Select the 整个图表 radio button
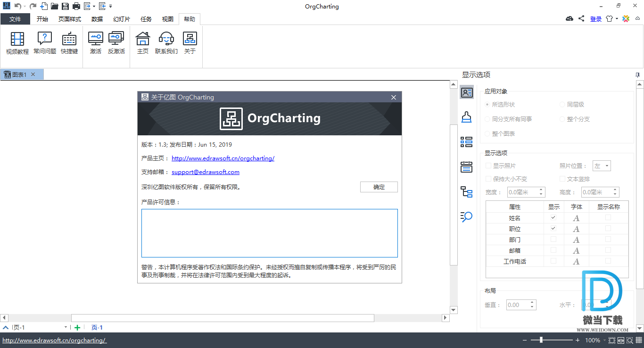Viewport: 644px width, 348px height. click(x=487, y=133)
